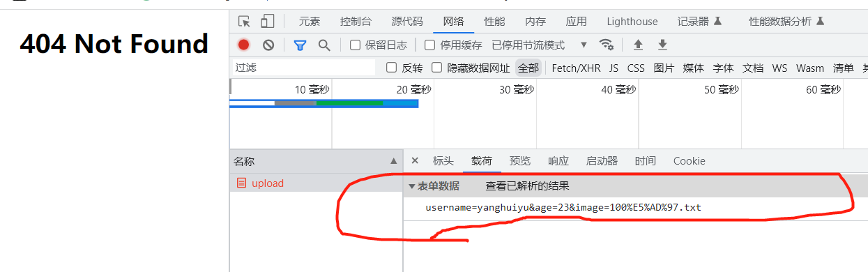This screenshot has width=868, height=272.
Task: Enable 保留日志 checkbox
Action: coord(355,45)
